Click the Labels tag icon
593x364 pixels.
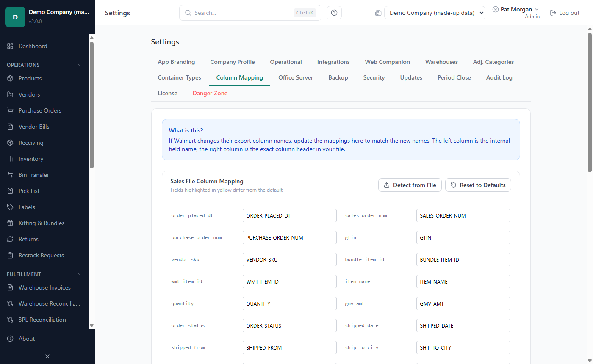(10, 207)
